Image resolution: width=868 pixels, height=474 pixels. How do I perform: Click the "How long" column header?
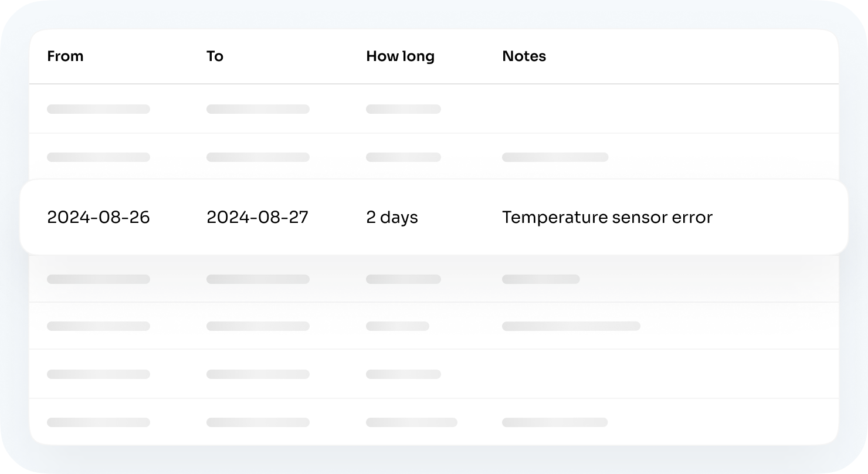[400, 56]
